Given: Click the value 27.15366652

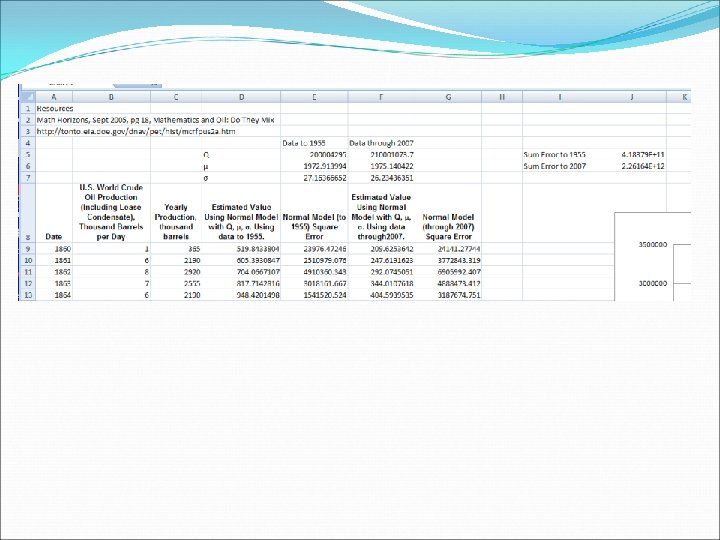Looking at the screenshot, I should click(x=325, y=178).
